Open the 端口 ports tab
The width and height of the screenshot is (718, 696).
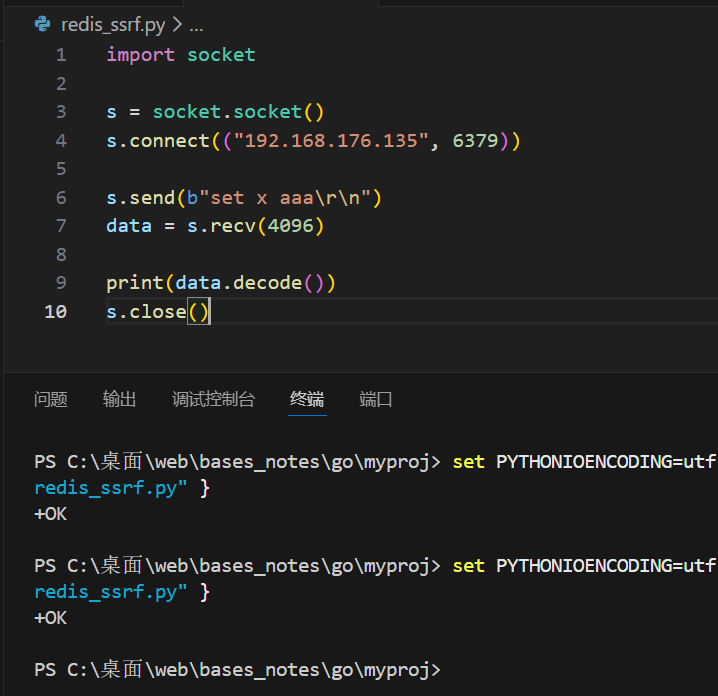[x=375, y=399]
